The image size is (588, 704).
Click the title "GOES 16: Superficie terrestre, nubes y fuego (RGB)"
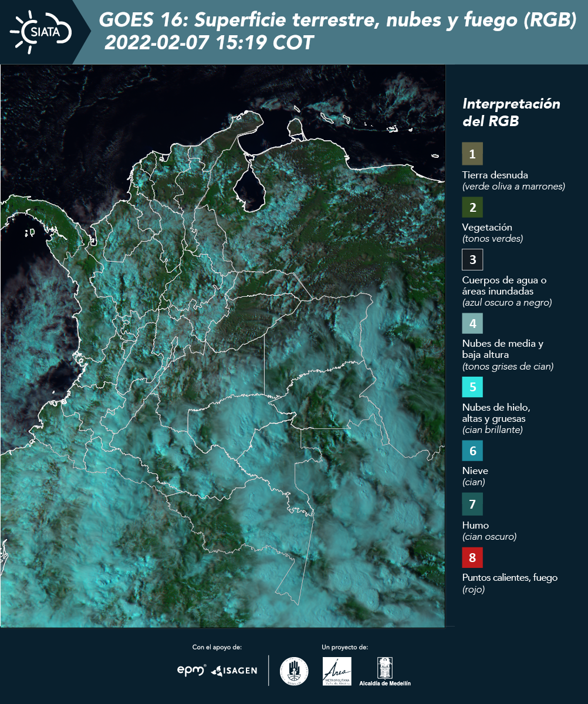[x=337, y=21]
